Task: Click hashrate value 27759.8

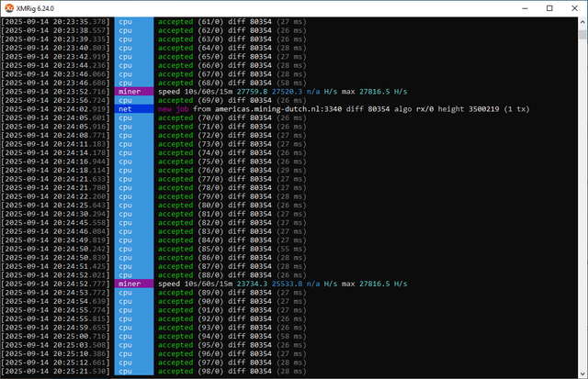Action: [252, 92]
